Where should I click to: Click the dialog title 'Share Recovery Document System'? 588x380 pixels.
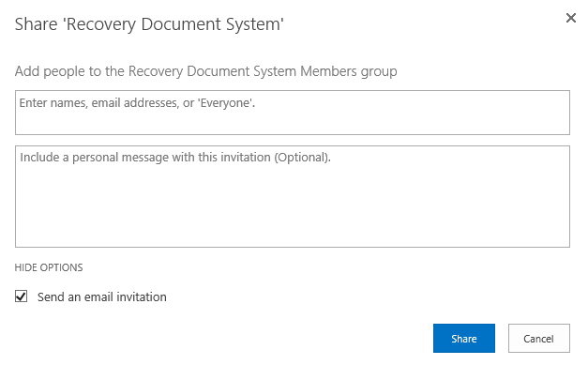[149, 24]
